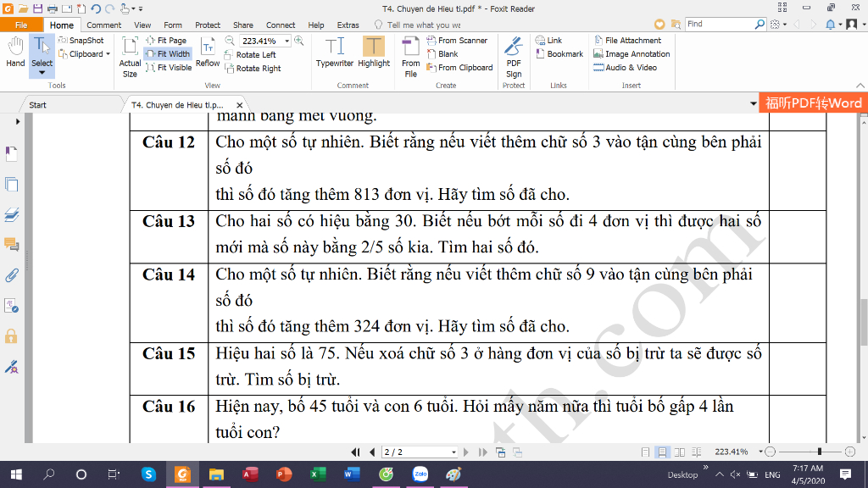The height and width of the screenshot is (488, 868).
Task: Choose Fit Page view
Action: pos(166,41)
